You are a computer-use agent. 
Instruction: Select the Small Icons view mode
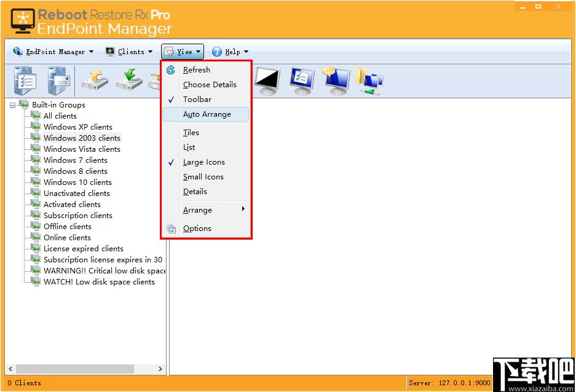tap(206, 177)
